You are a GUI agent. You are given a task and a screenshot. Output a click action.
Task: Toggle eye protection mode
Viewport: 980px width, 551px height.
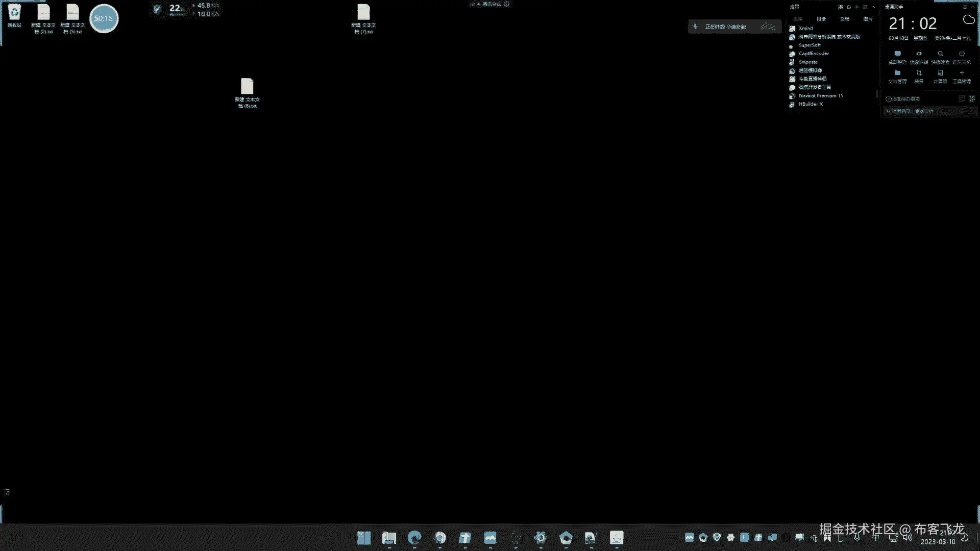[x=919, y=54]
